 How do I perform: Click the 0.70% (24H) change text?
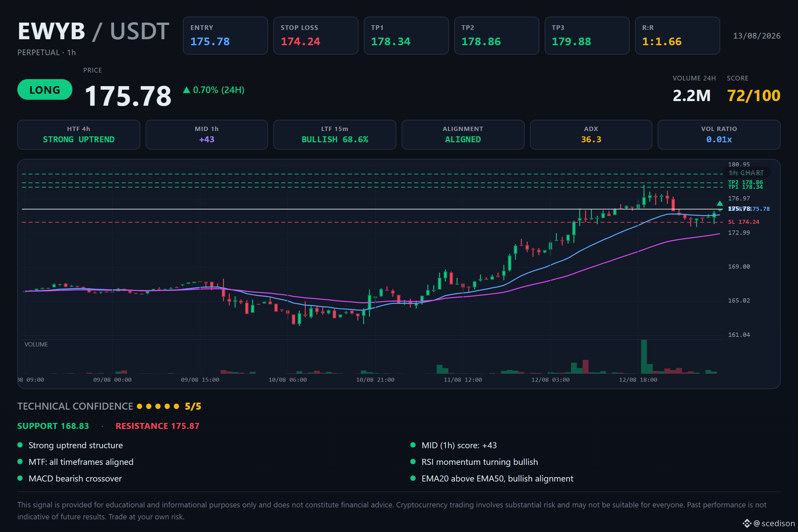[218, 90]
